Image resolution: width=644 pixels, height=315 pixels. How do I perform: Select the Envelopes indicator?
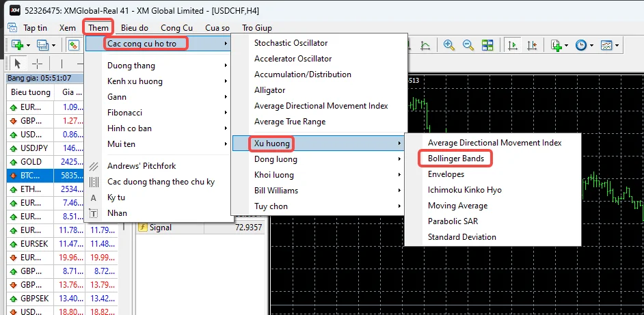pyautogui.click(x=492, y=174)
